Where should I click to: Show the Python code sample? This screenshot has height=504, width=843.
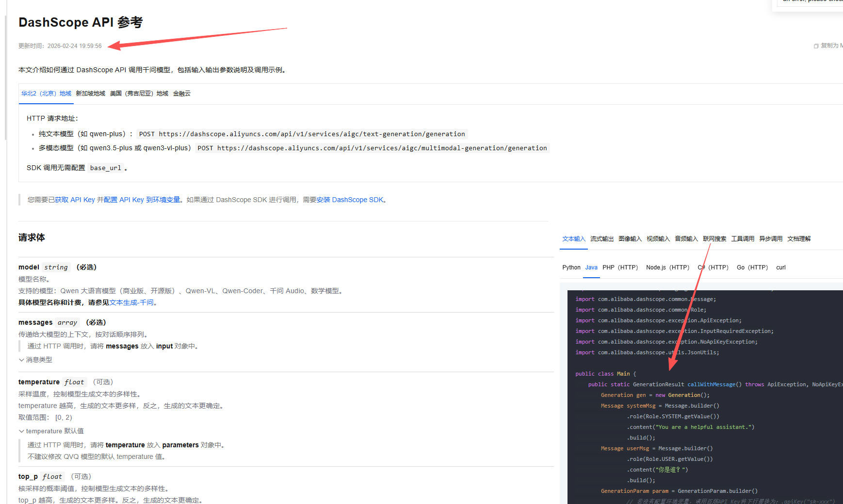click(x=571, y=268)
